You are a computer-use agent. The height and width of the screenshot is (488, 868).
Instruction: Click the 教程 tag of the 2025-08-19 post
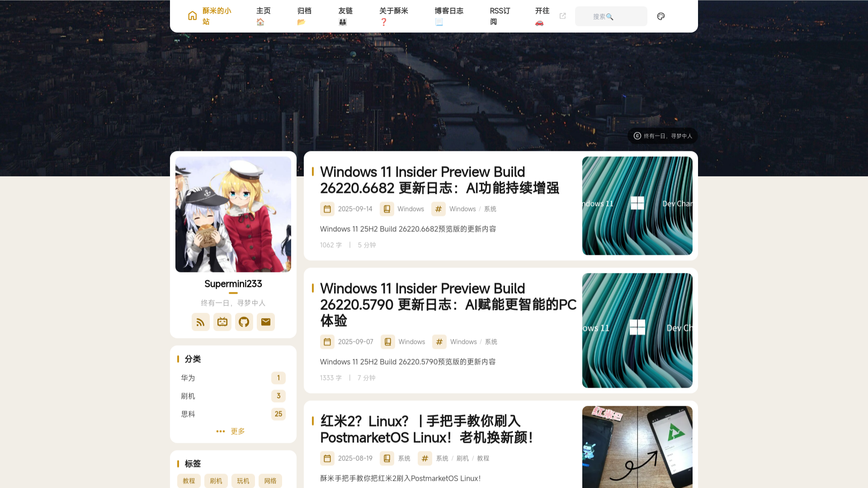pyautogui.click(x=483, y=459)
